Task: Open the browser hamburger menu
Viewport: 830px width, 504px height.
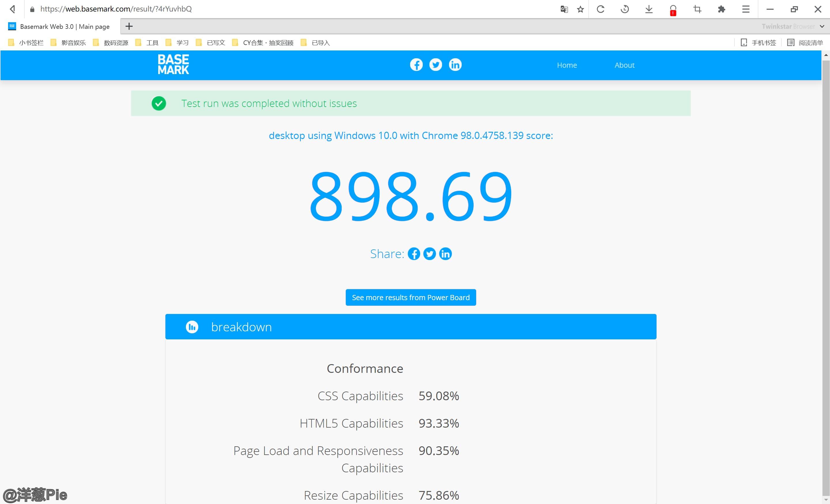Action: point(746,9)
